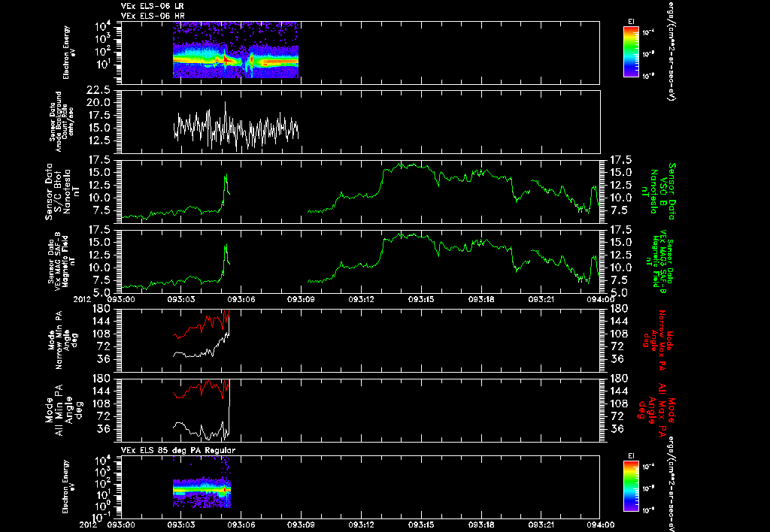The width and height of the screenshot is (770, 532).
Task: Click the "10^-1" tick of bottom spectrogram axis
Action: tap(101, 517)
